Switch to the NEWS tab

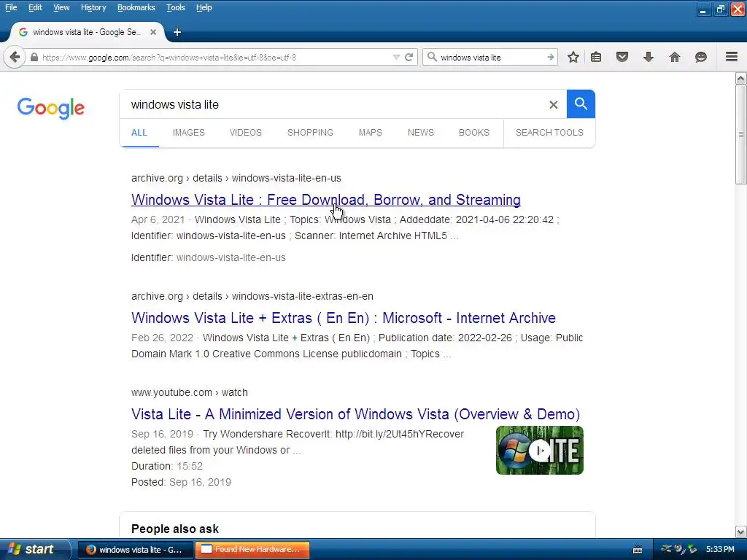[x=421, y=133]
